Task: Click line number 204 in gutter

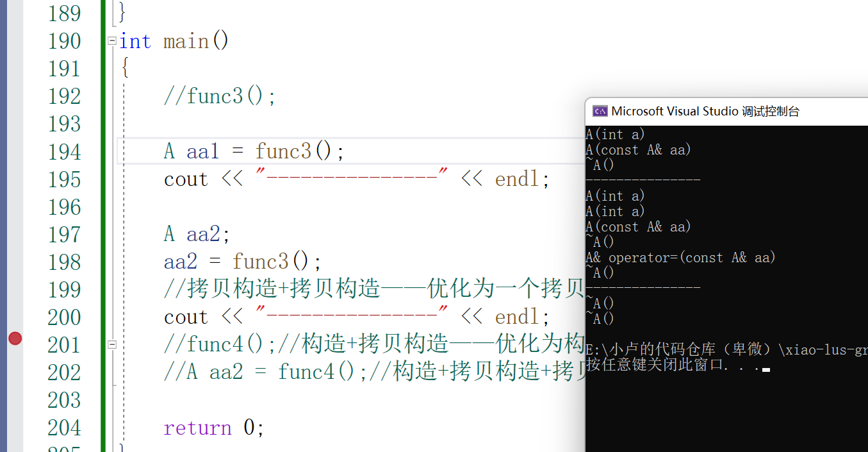Action: [x=65, y=428]
